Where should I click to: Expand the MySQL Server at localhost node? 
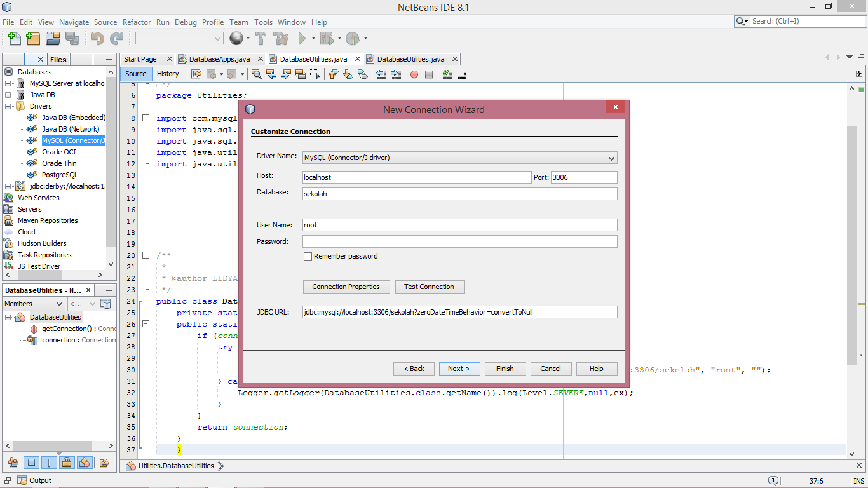pyautogui.click(x=8, y=84)
